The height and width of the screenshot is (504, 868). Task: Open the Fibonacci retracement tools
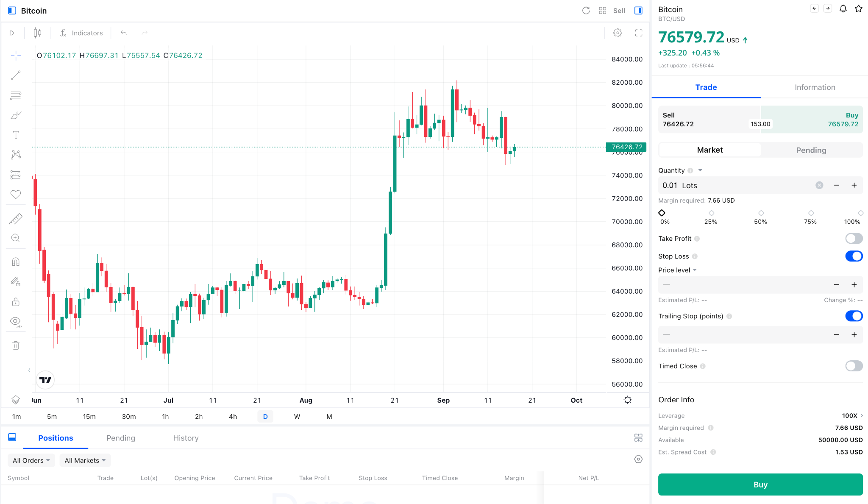[x=16, y=95]
